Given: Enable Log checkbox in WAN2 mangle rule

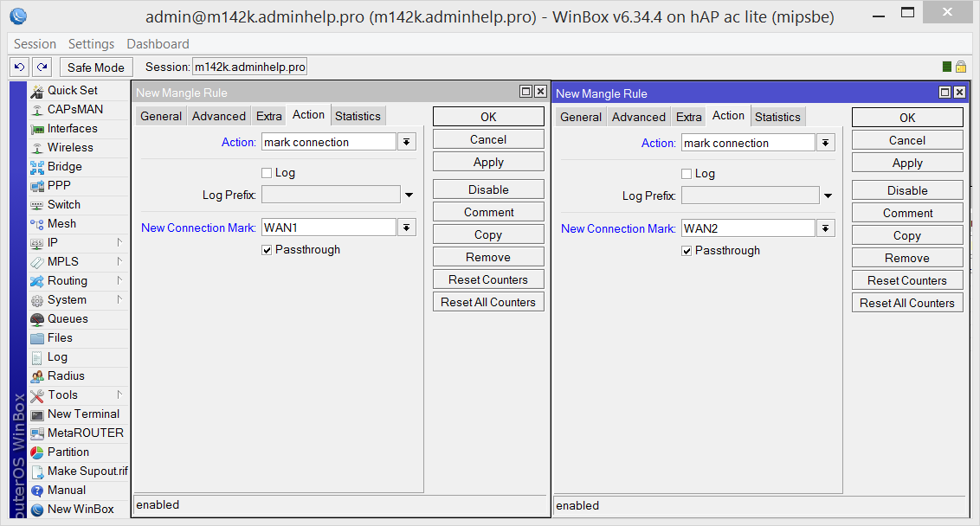Looking at the screenshot, I should 687,174.
